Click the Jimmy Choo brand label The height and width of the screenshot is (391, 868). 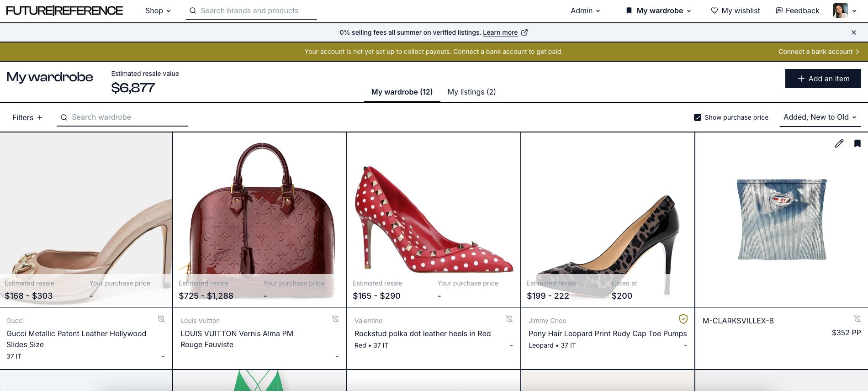[x=547, y=321]
